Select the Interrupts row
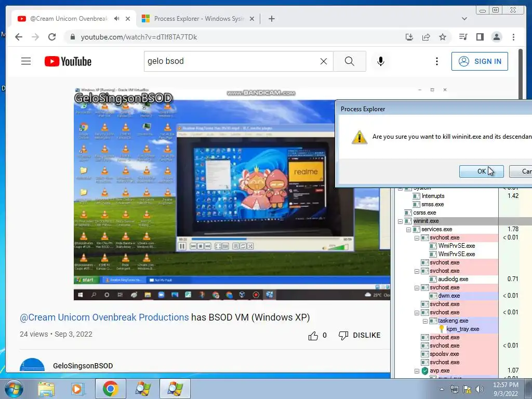532x399 pixels. pos(433,196)
